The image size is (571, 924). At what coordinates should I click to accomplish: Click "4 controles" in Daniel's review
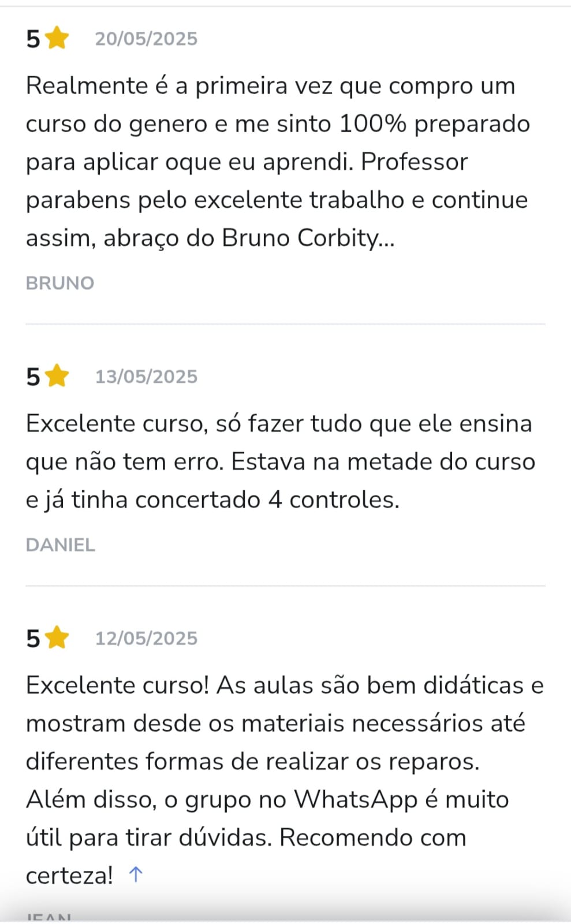(x=334, y=500)
